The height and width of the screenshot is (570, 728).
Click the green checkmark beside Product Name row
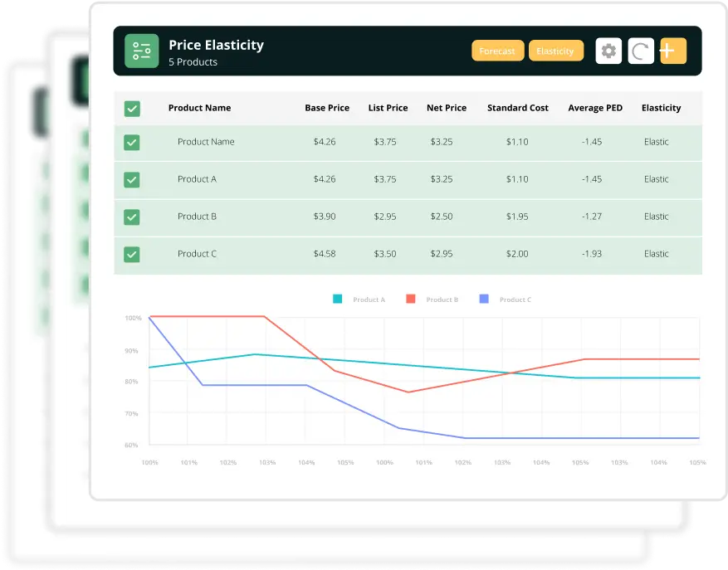pyautogui.click(x=131, y=142)
